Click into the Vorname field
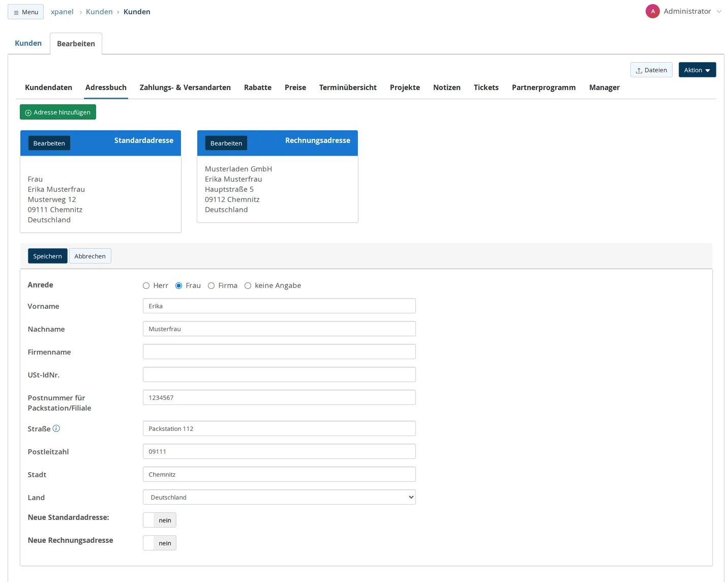 coord(279,306)
